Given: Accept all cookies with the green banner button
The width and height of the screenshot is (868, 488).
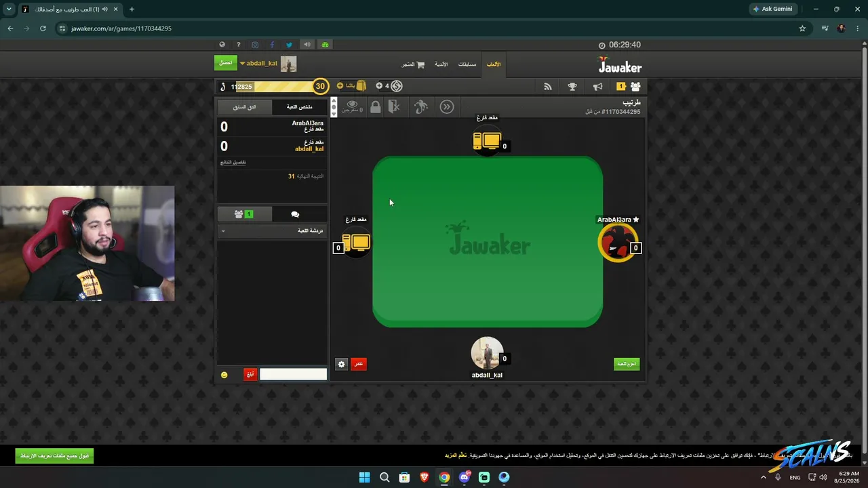Looking at the screenshot, I should pos(54,456).
